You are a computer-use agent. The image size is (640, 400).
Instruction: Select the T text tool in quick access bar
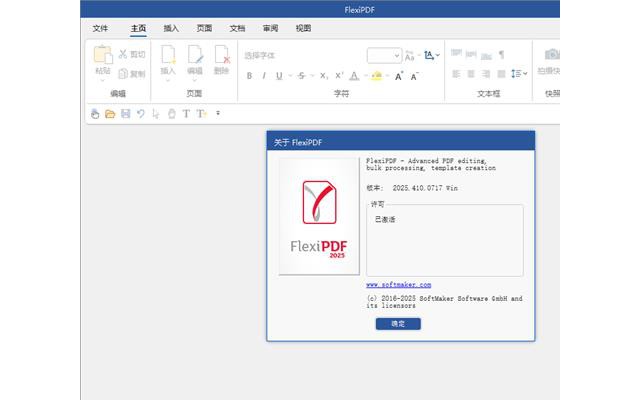[x=186, y=114]
